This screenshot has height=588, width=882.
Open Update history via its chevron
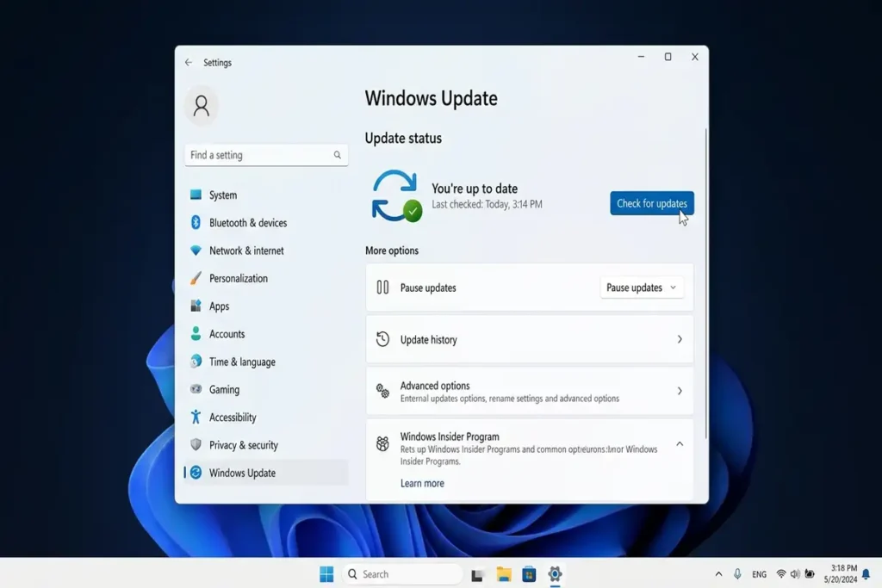tap(680, 339)
